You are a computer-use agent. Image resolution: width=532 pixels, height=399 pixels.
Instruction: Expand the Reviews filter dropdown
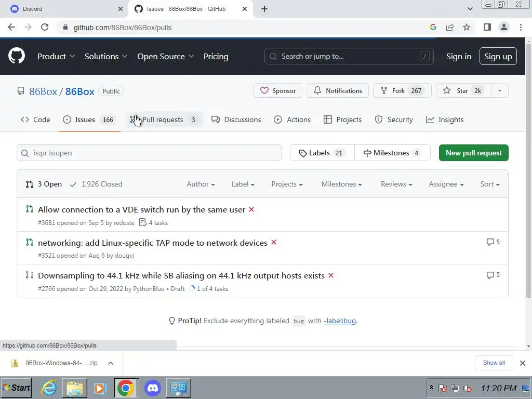[396, 184]
